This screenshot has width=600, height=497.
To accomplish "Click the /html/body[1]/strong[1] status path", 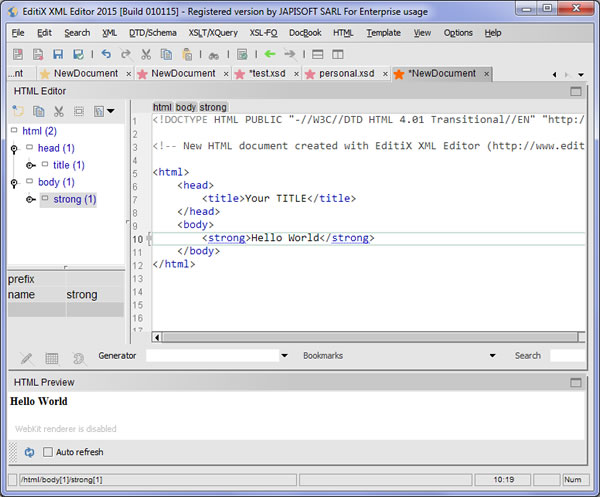I will pyautogui.click(x=62, y=480).
